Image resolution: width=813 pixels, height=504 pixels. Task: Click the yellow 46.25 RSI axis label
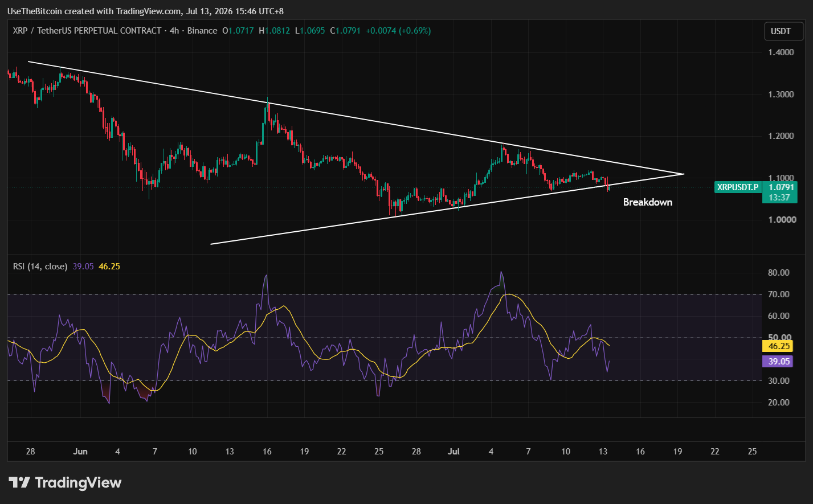click(x=778, y=346)
